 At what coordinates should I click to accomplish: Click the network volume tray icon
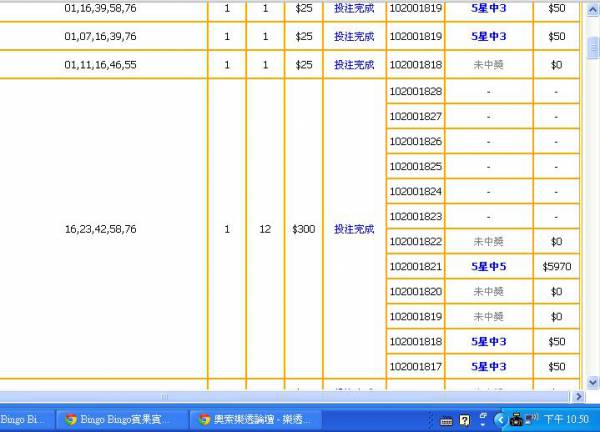click(532, 420)
